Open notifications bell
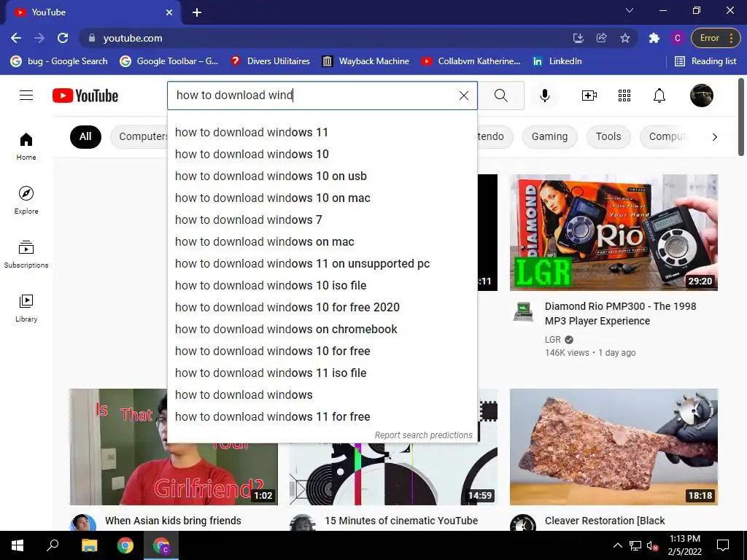The height and width of the screenshot is (560, 747). click(x=659, y=96)
